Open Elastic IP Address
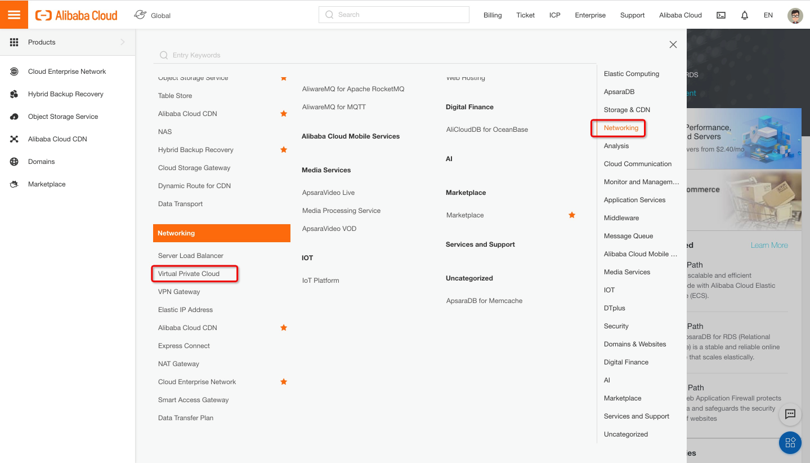 [x=185, y=310]
